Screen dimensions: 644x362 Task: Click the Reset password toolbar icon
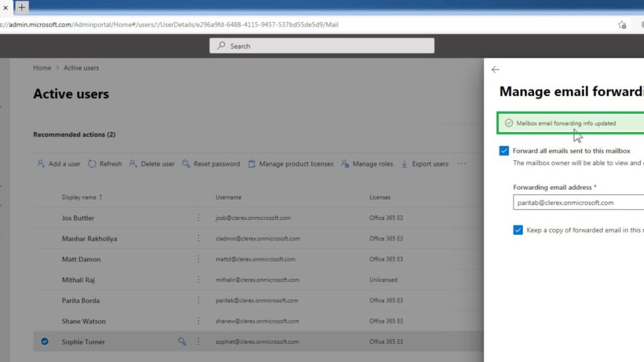[186, 163]
